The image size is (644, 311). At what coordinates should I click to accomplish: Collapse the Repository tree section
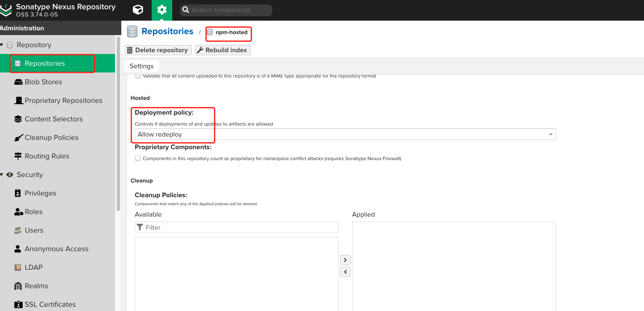click(x=2, y=45)
